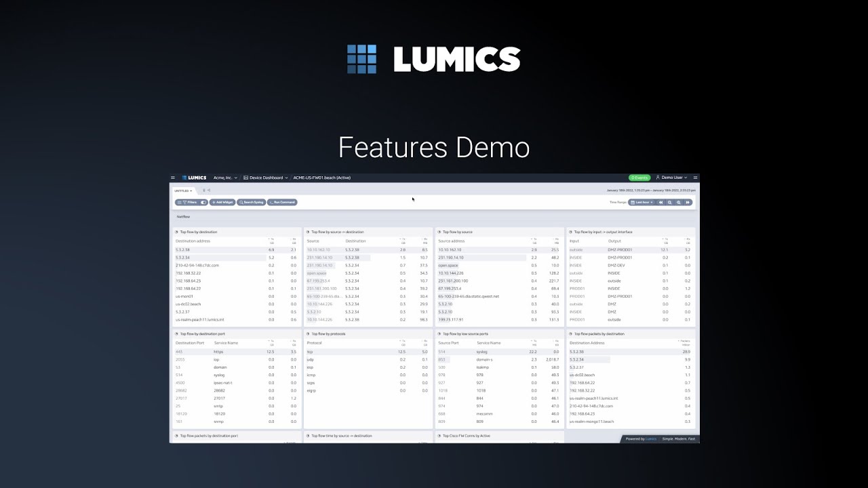
Task: Click ipsec-nat-t service name row
Action: pyautogui.click(x=236, y=382)
